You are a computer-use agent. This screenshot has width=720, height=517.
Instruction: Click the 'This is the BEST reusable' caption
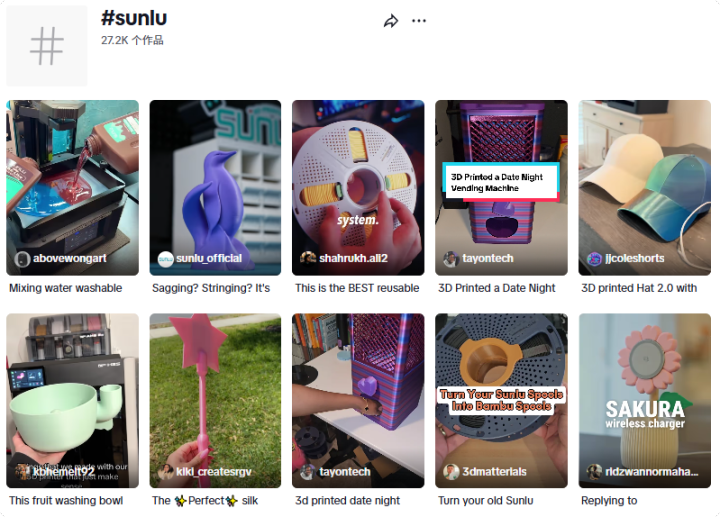point(357,288)
